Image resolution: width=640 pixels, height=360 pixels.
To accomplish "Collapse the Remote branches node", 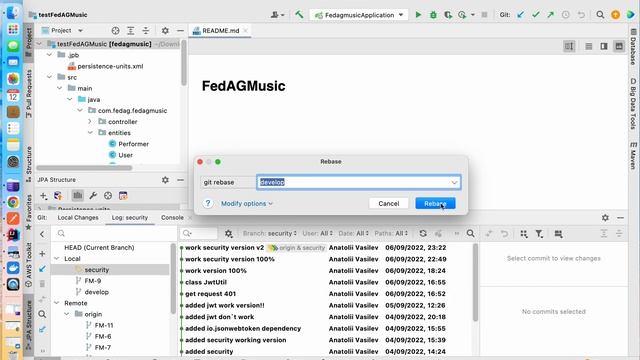I will pos(57,303).
